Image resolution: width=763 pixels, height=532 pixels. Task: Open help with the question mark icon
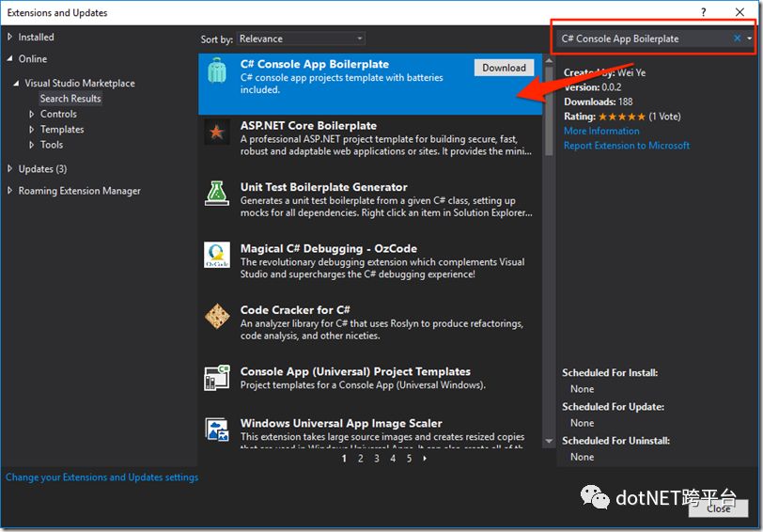pyautogui.click(x=703, y=12)
